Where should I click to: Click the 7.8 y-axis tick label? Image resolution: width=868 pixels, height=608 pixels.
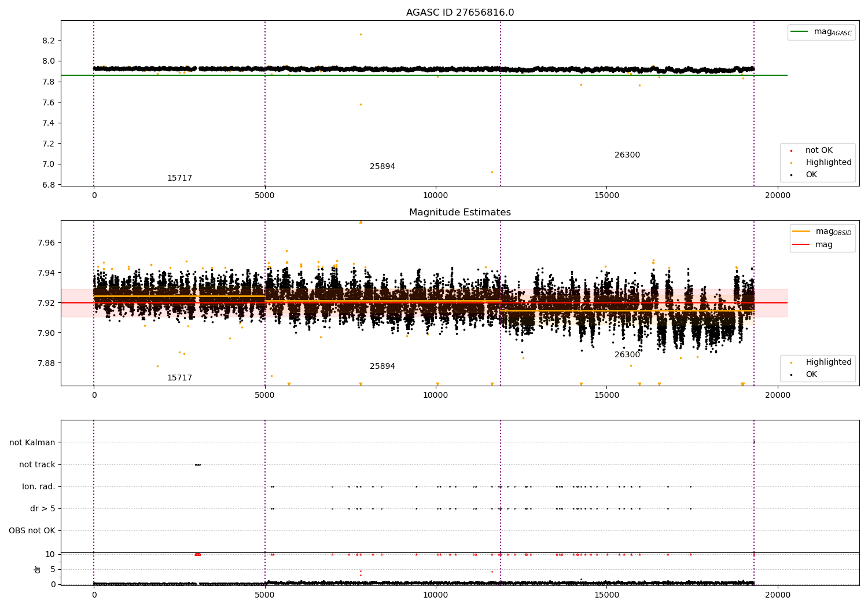49,82
